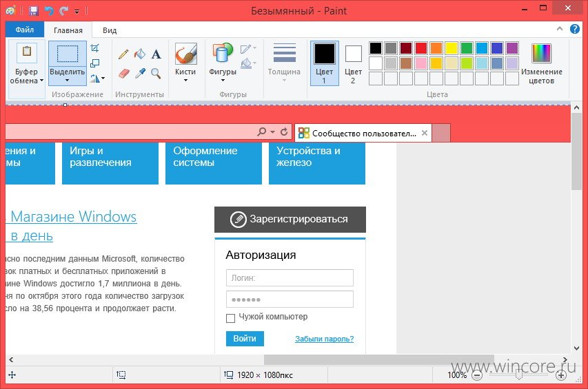This screenshot has width=588, height=389.
Task: Click the Paste clipboard icon
Action: (x=27, y=52)
